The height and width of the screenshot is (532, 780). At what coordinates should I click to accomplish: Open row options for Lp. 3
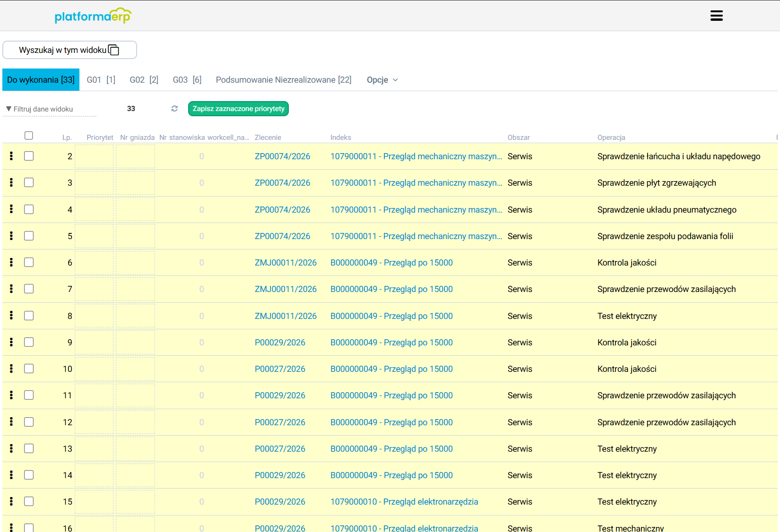[11, 182]
